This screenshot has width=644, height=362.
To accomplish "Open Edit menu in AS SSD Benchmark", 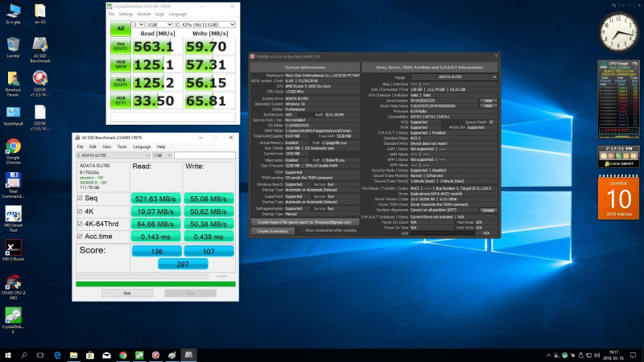I will 93,146.
